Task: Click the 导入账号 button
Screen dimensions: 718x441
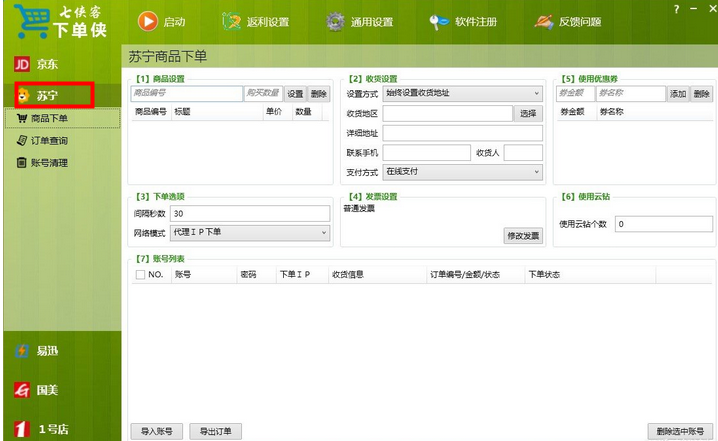Action: [157, 431]
